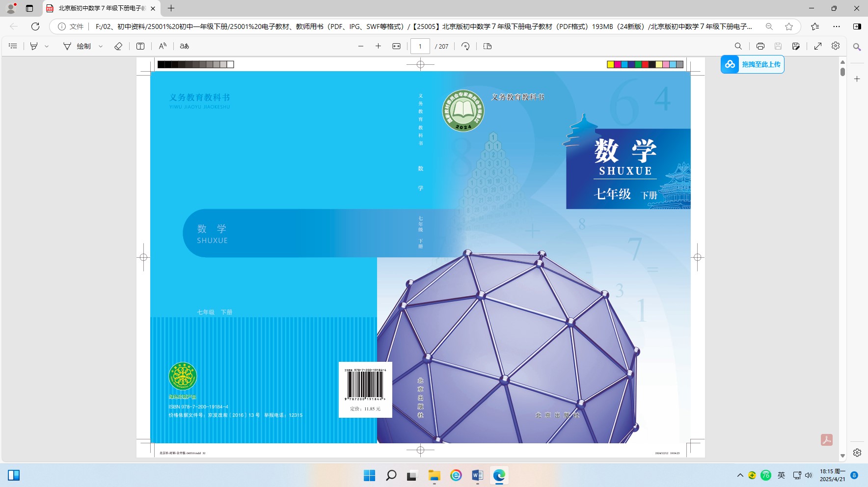Viewport: 868px width, 487px height.
Task: Toggle fit to width view
Action: click(x=396, y=46)
